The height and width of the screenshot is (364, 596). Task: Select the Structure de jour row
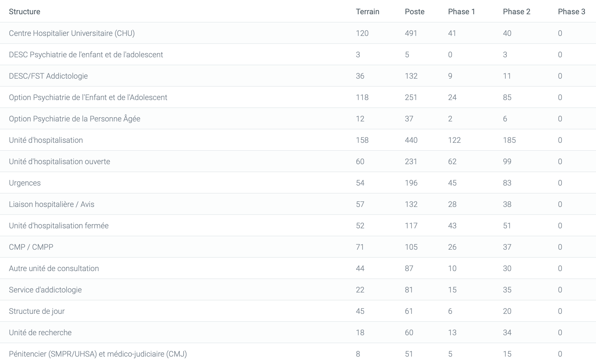[37, 311]
